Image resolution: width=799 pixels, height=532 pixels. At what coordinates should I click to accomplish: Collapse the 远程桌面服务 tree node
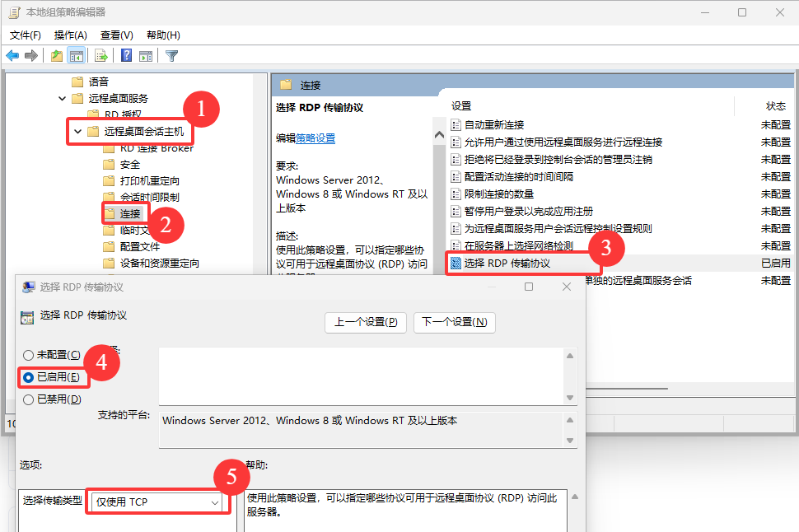tap(62, 99)
